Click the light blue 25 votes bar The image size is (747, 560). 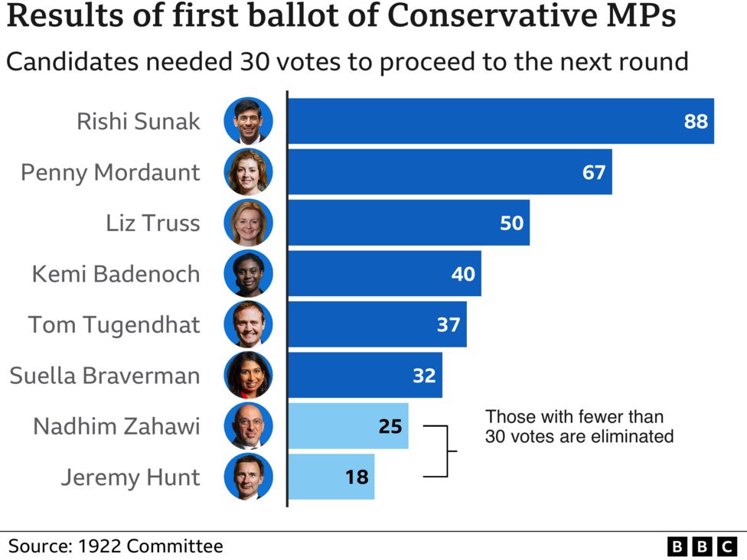point(348,426)
